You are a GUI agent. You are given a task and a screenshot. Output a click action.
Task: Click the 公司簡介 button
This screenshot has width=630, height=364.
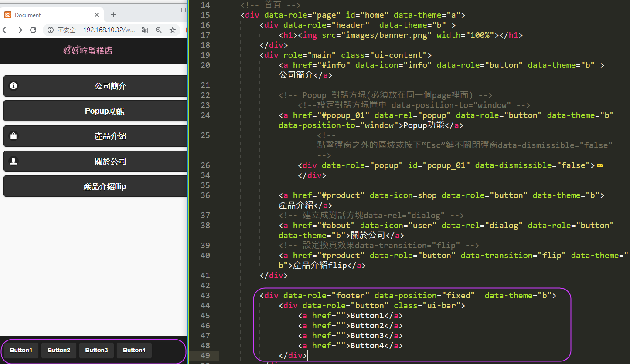point(96,86)
